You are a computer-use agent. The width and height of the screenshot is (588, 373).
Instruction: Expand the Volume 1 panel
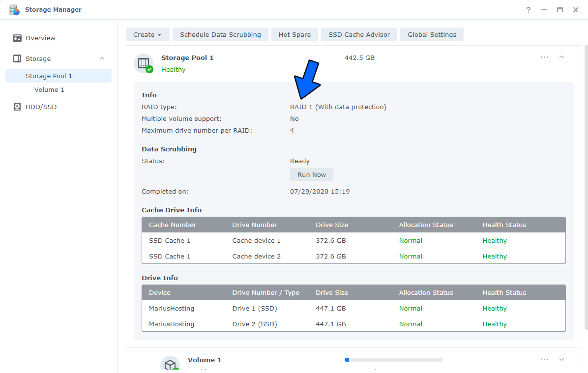pos(562,359)
